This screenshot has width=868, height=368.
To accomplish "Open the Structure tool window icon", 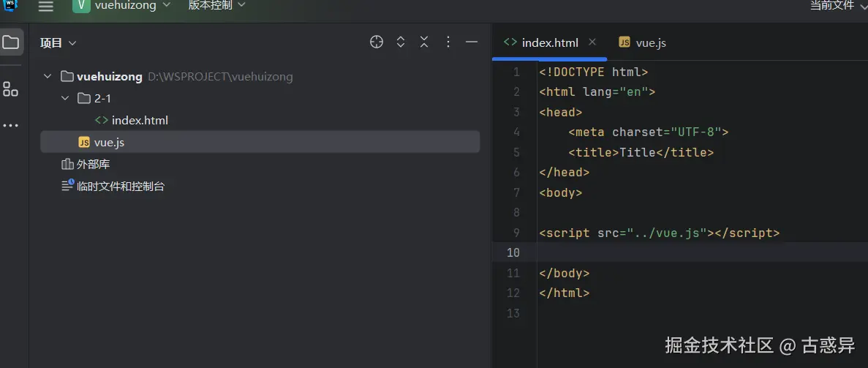I will pyautogui.click(x=11, y=89).
